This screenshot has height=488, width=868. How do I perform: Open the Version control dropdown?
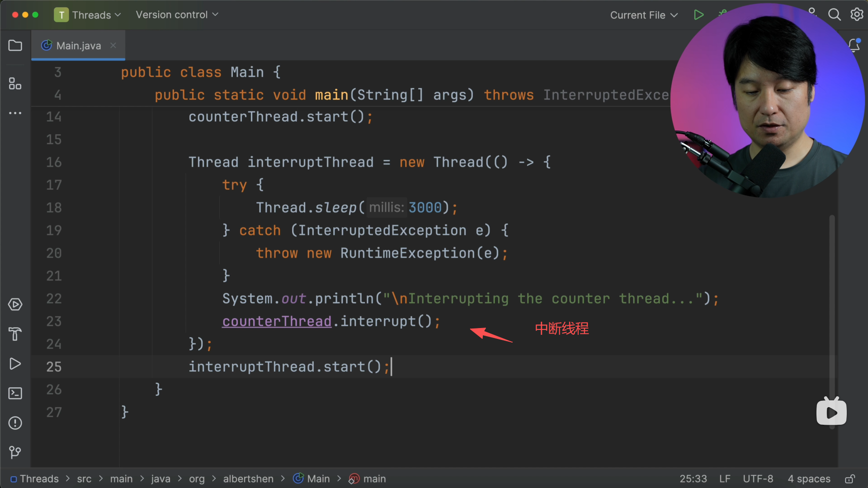[177, 15]
